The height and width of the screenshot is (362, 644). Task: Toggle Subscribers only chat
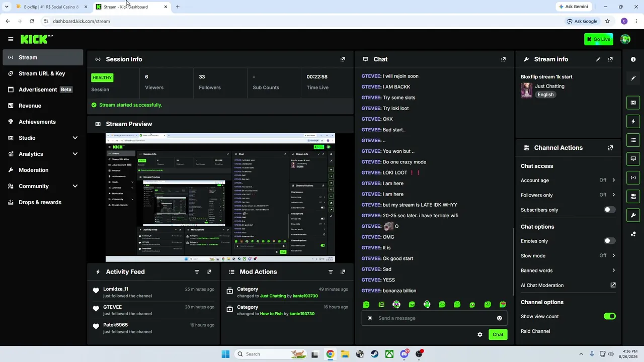609,210
